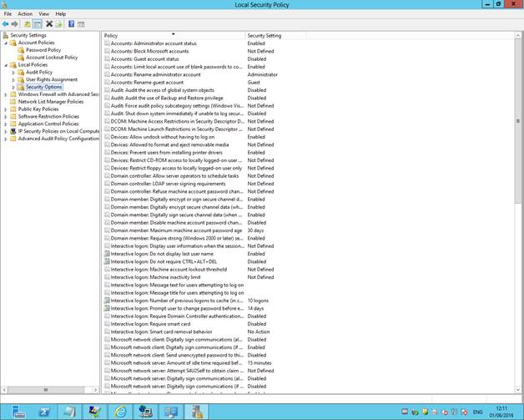Open the View menu

[43, 13]
